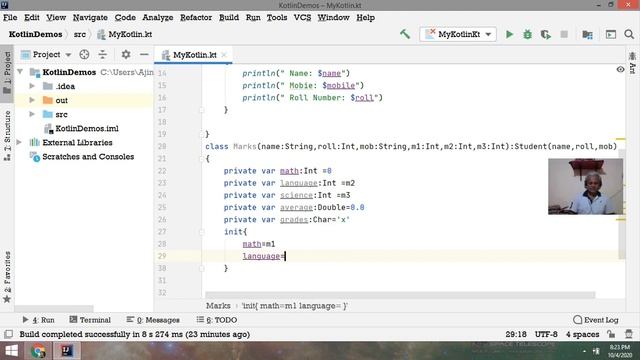This screenshot has width=640, height=360.
Task: Open Chrome from the taskbar
Action: pos(38,351)
